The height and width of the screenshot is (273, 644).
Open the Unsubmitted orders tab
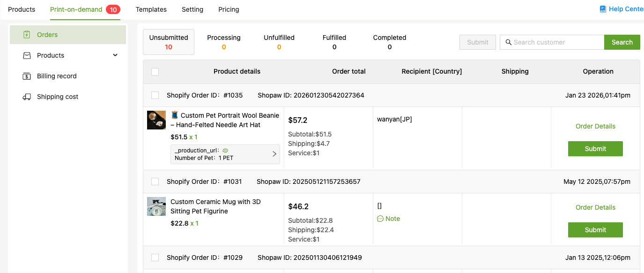point(169,42)
